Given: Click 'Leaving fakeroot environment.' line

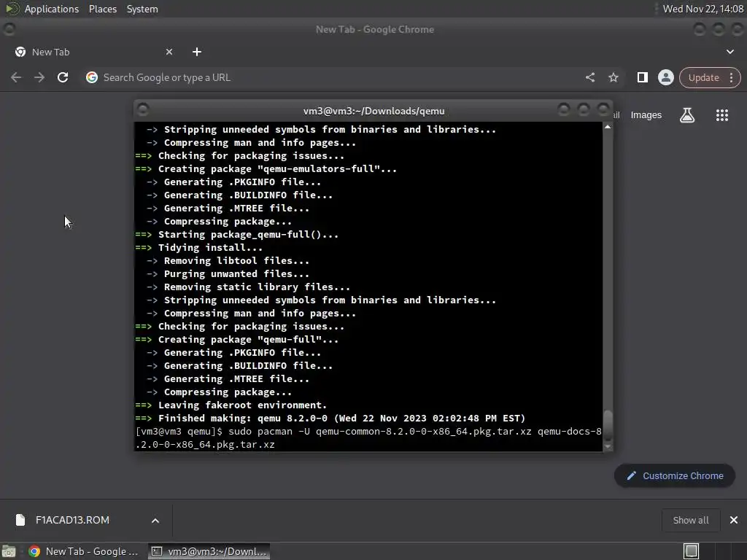Looking at the screenshot, I should point(231,405).
